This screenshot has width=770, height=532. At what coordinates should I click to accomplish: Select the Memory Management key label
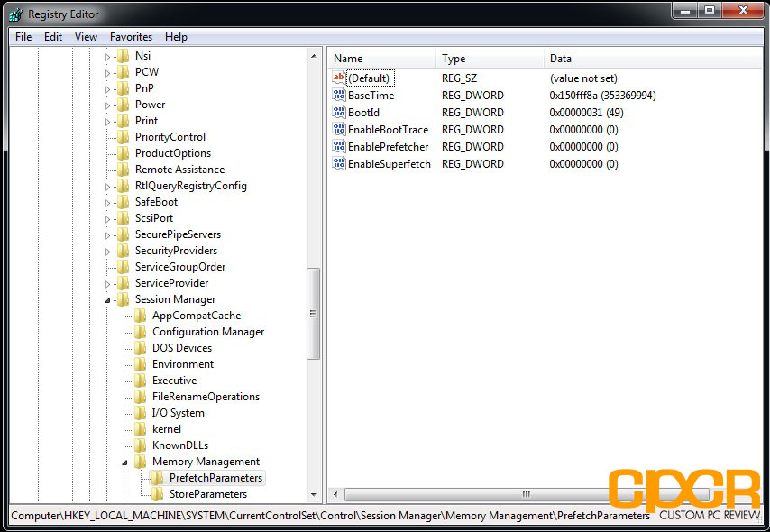pos(206,462)
